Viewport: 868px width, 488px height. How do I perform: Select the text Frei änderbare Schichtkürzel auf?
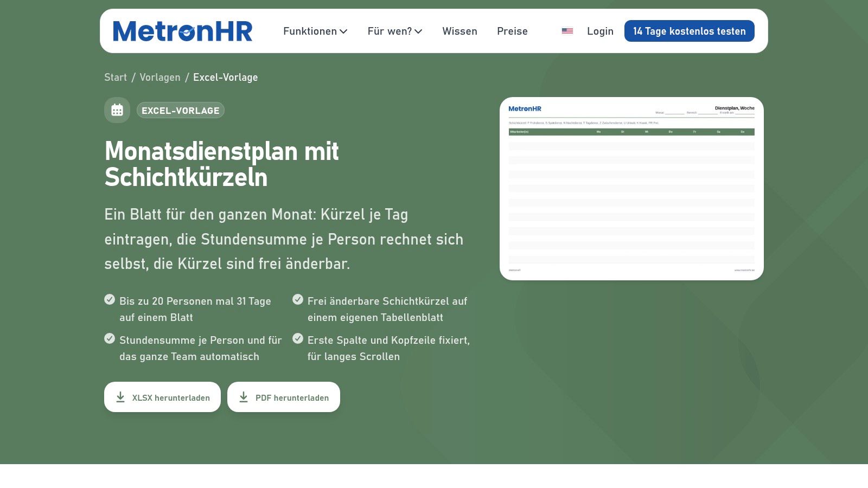pyautogui.click(x=387, y=301)
